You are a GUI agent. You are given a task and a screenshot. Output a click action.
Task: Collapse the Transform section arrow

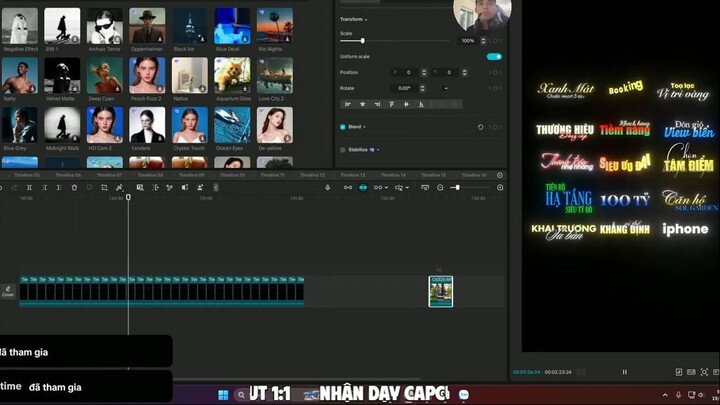click(x=366, y=20)
